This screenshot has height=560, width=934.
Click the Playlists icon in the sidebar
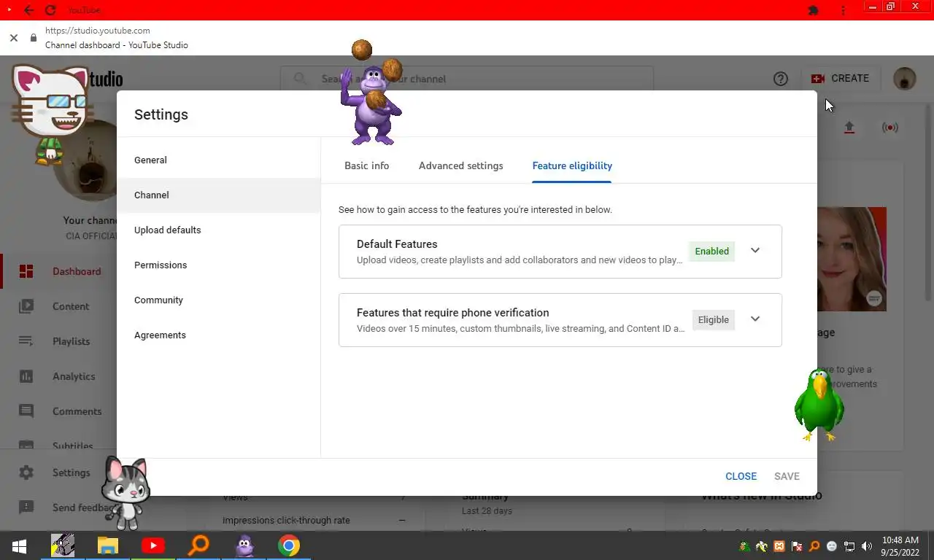point(26,341)
